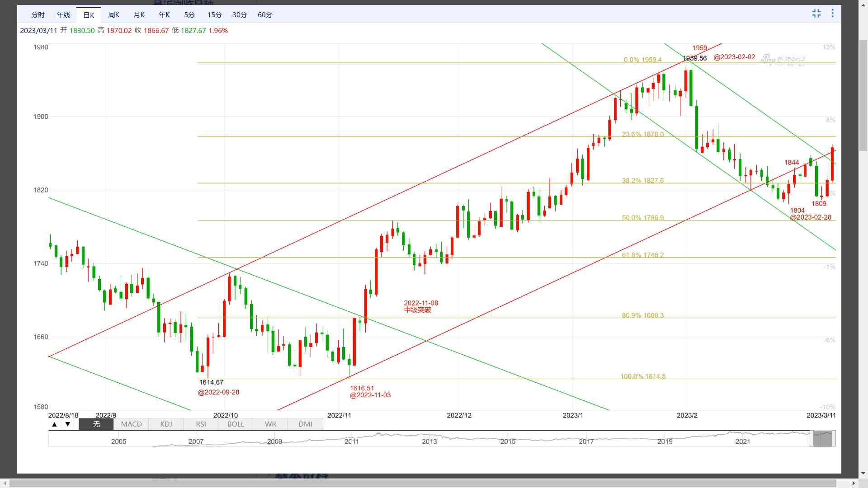The image size is (868, 488).
Task: Click the page scrollbar down arrow
Action: click(863, 474)
